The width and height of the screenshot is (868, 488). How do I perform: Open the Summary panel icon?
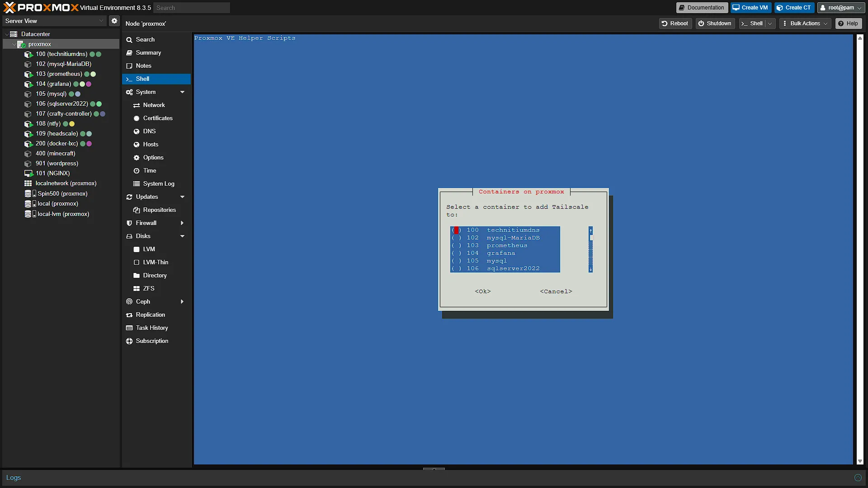pos(129,53)
